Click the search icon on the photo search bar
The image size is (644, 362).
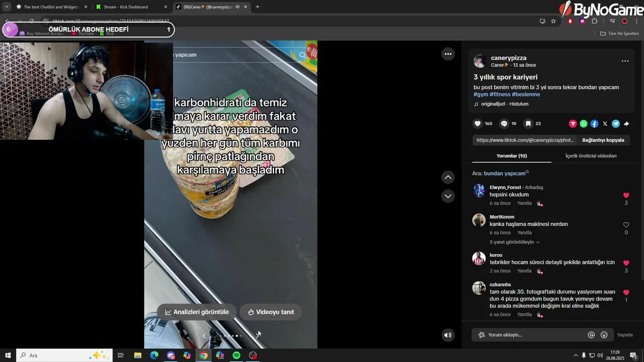302,55
